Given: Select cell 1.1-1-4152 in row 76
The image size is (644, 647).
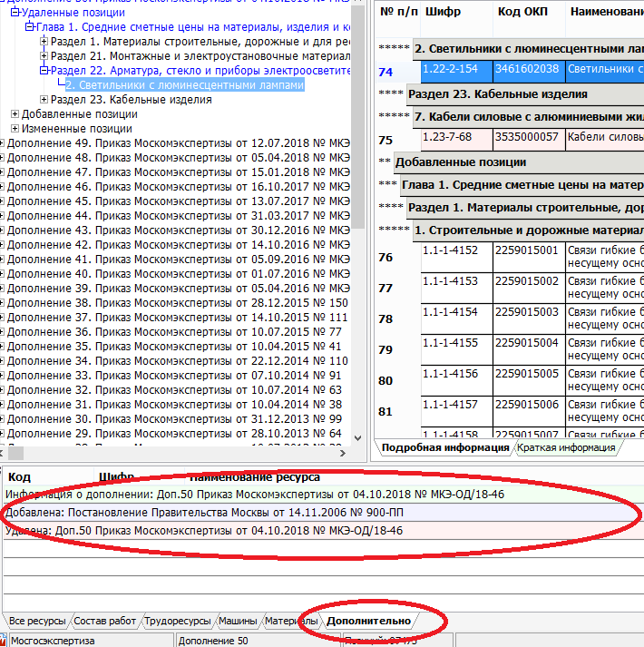Looking at the screenshot, I should (457, 257).
